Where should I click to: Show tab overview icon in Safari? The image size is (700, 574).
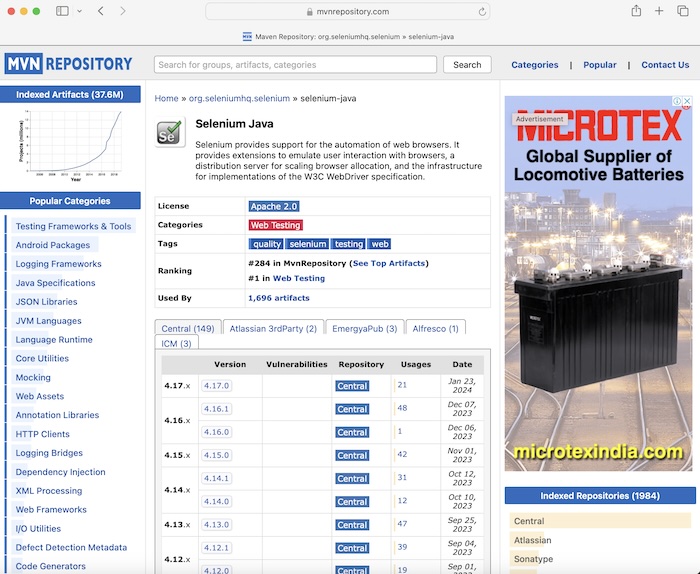[x=683, y=11]
